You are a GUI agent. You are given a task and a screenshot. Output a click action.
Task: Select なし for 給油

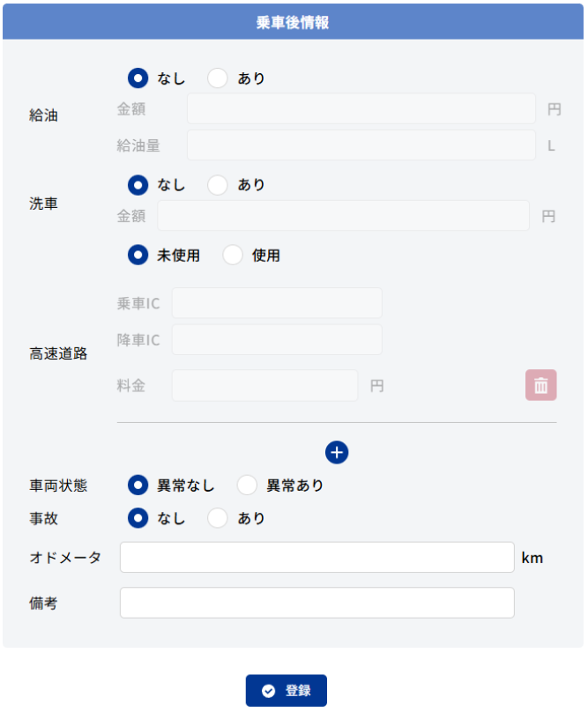point(138,78)
